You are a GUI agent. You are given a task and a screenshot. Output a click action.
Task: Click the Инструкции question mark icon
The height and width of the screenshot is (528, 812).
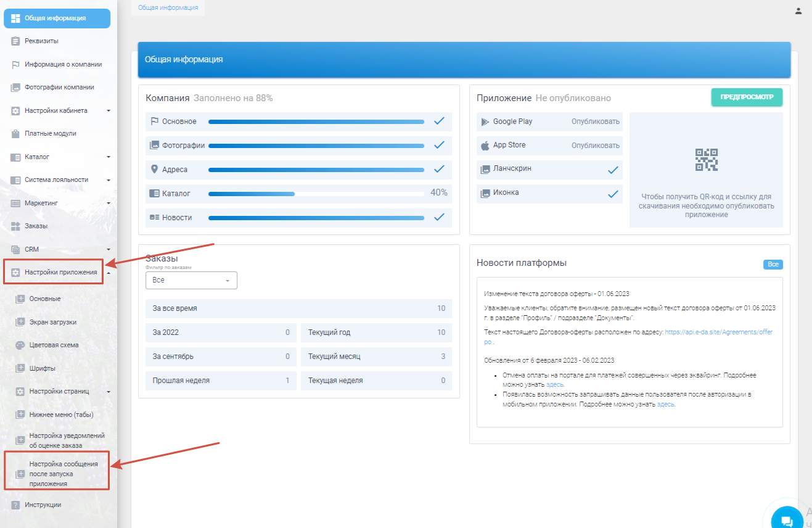[16, 505]
